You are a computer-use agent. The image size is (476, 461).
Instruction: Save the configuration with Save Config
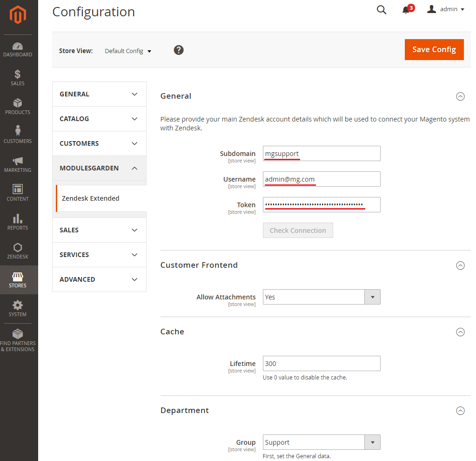434,49
